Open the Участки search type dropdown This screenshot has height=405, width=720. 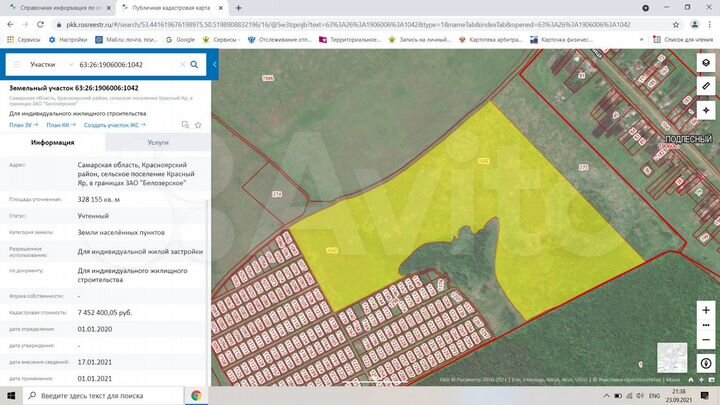click(47, 64)
